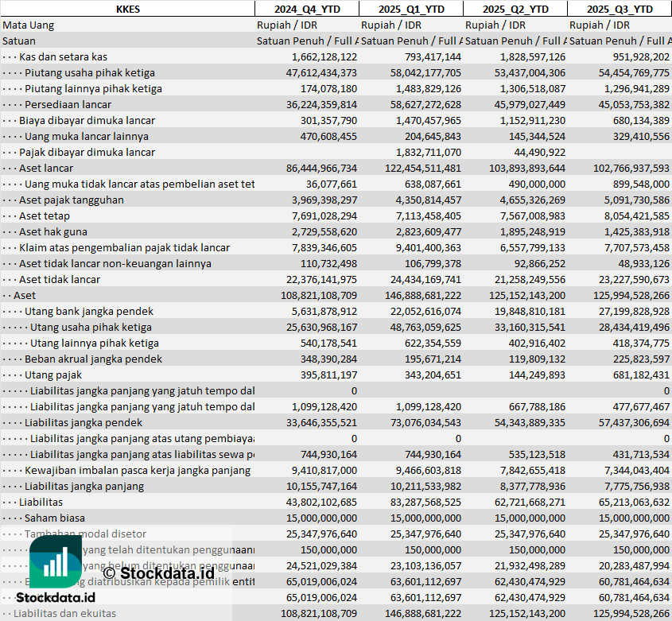672x621 pixels.
Task: Select the Utang pajak row label
Action: click(x=53, y=375)
